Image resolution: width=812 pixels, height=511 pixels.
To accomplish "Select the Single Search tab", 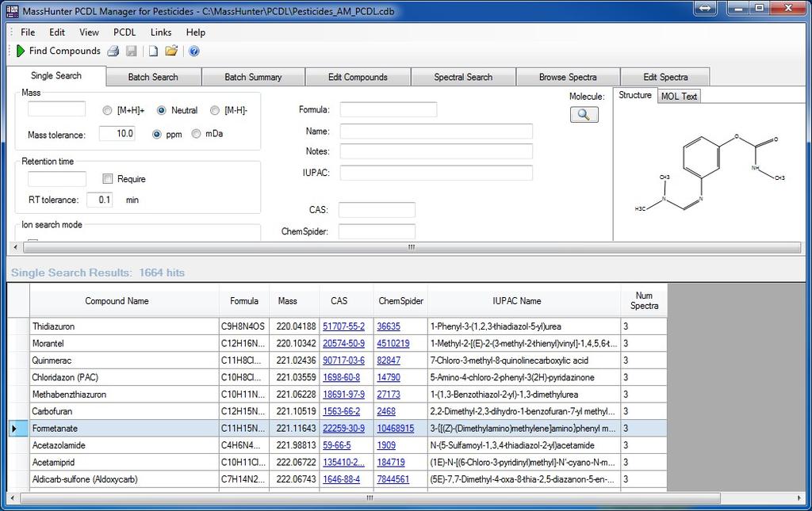I will (x=56, y=75).
